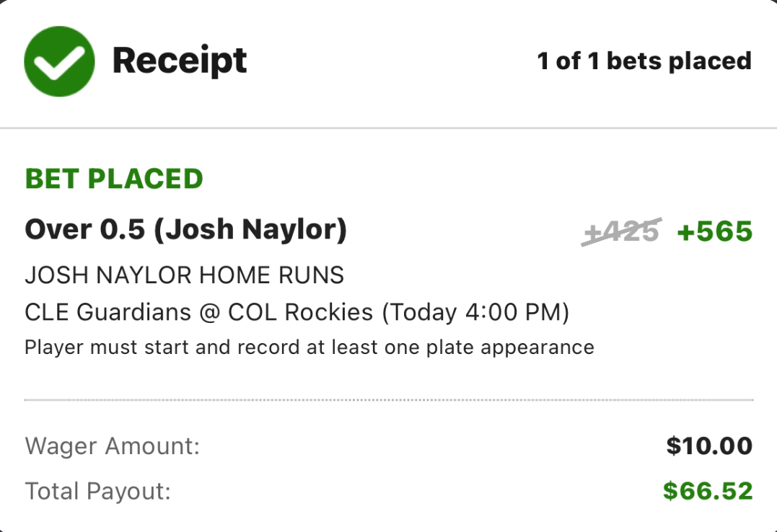Click the $66.52 total payout value
The width and height of the screenshot is (777, 532).
tap(708, 491)
